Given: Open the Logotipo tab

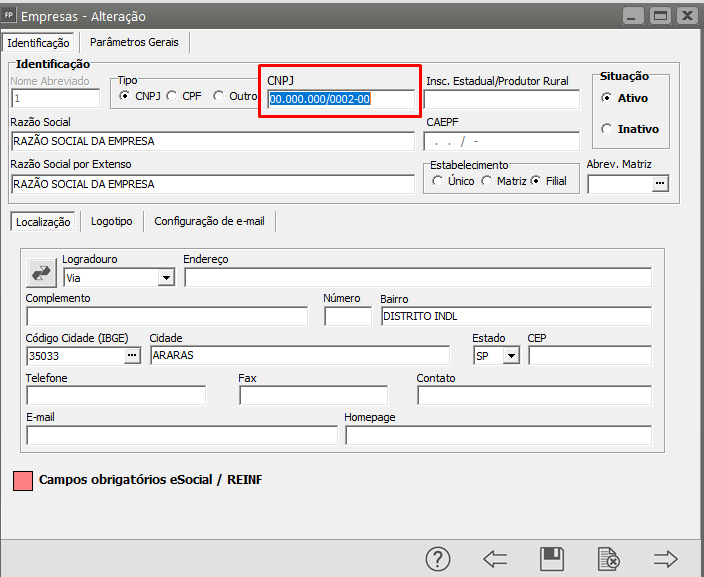Looking at the screenshot, I should click(112, 220).
